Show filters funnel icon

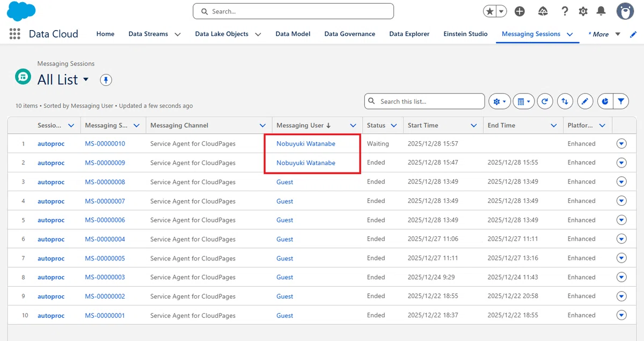coord(621,101)
